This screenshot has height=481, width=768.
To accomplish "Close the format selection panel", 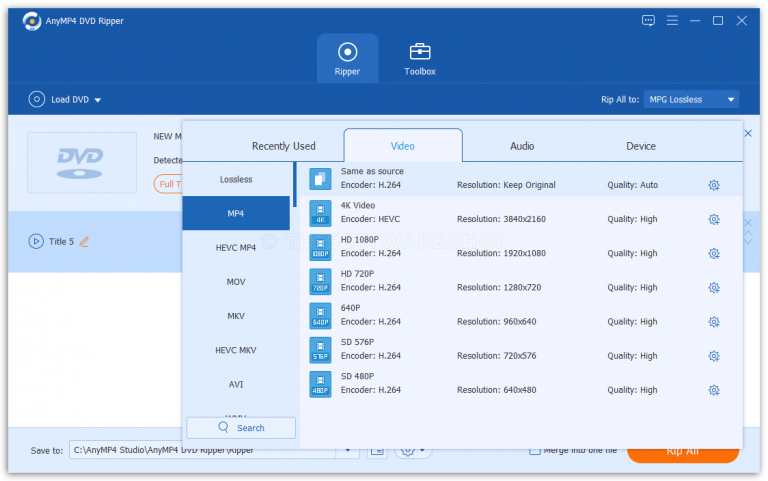I will (748, 133).
